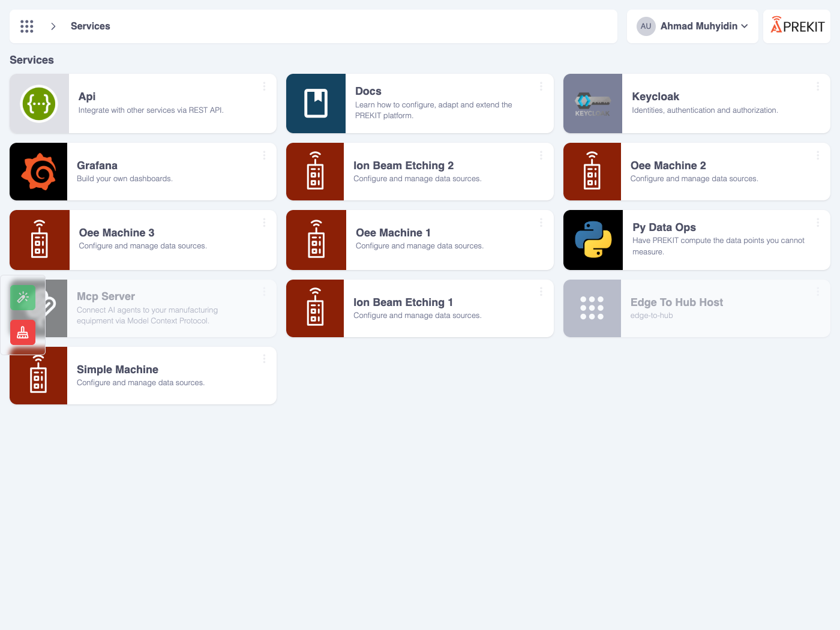Click 'Integrate with other services via REST API.' text
The image size is (840, 630).
tap(151, 110)
